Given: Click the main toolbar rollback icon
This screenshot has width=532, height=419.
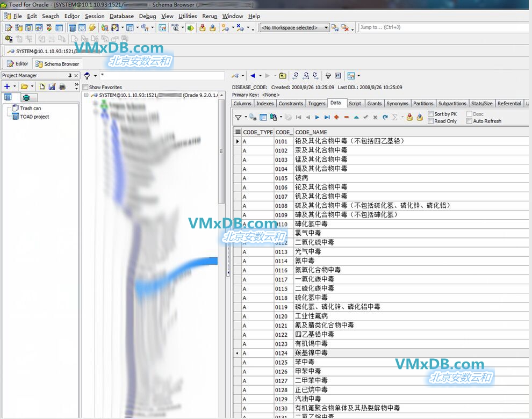Looking at the screenshot, I should click(x=213, y=27).
